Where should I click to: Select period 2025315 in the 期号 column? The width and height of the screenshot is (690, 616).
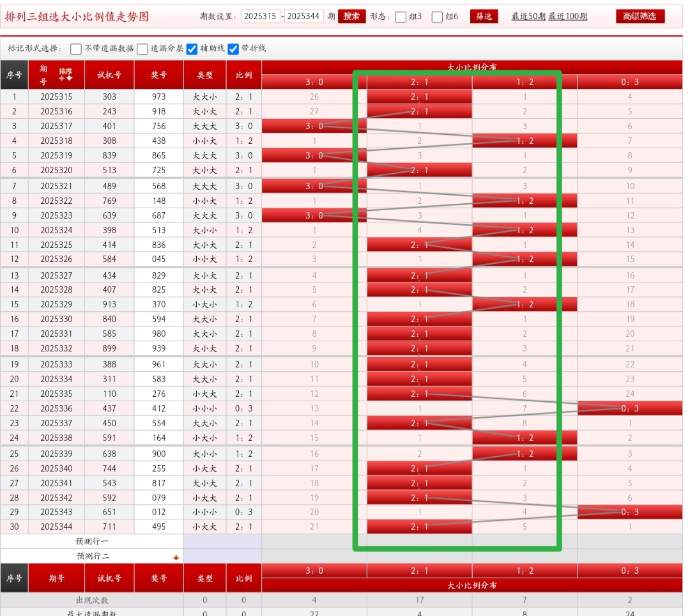point(56,96)
